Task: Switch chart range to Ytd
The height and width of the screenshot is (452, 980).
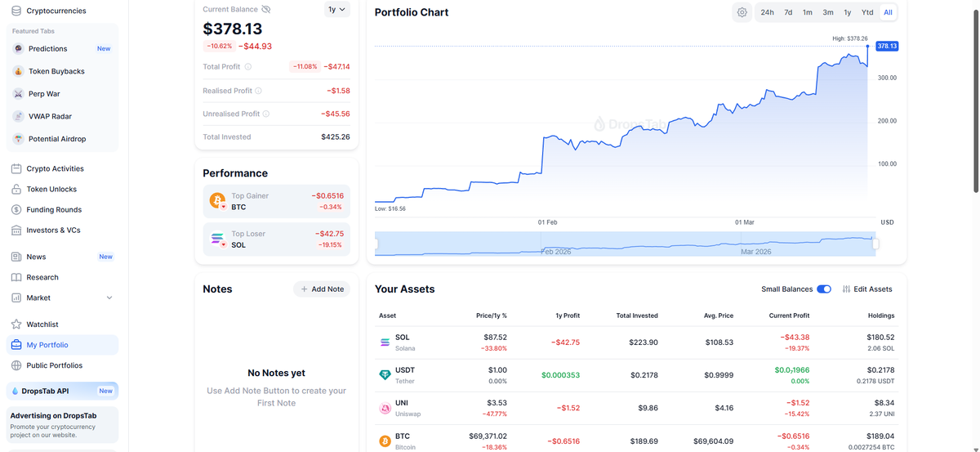Action: [867, 12]
